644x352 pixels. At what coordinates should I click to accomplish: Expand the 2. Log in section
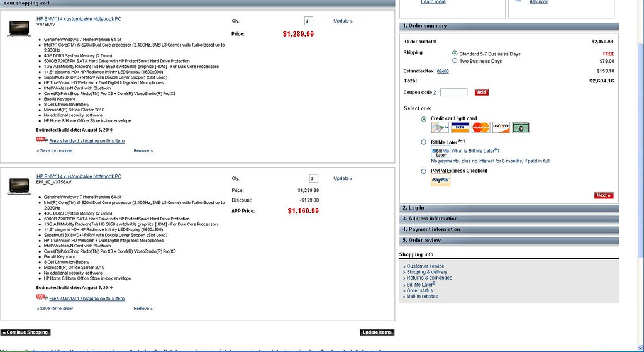pyautogui.click(x=509, y=208)
